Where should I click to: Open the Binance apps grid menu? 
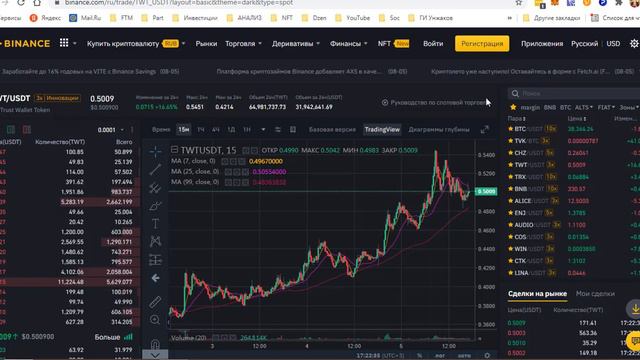pos(64,43)
